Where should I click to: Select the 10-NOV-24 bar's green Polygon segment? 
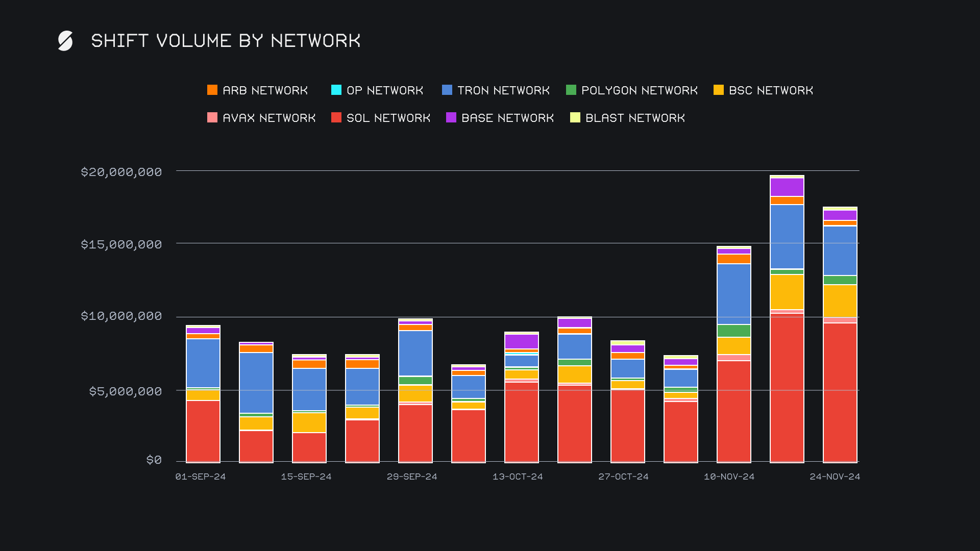point(733,331)
